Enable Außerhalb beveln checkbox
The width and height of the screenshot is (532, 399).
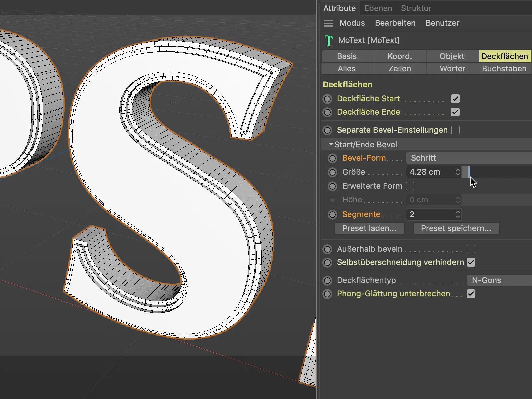pyautogui.click(x=471, y=249)
